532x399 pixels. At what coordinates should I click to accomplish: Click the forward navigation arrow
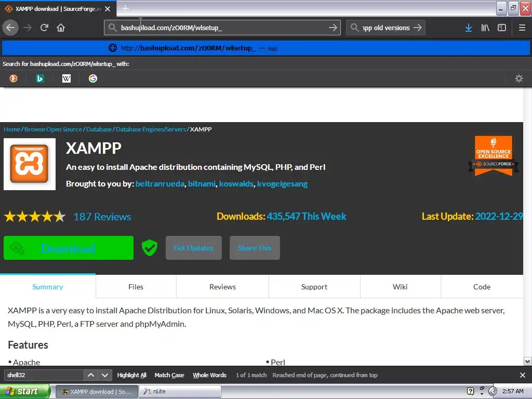tap(28, 28)
